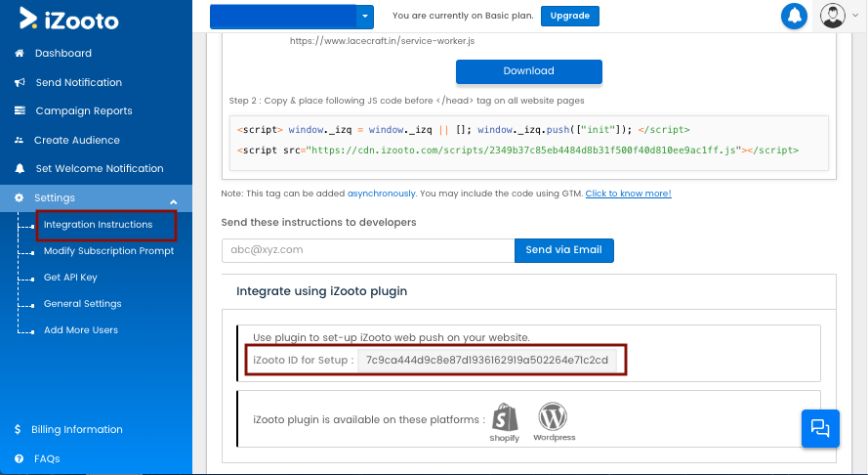
Task: Select General Settings submenu item
Action: click(82, 304)
